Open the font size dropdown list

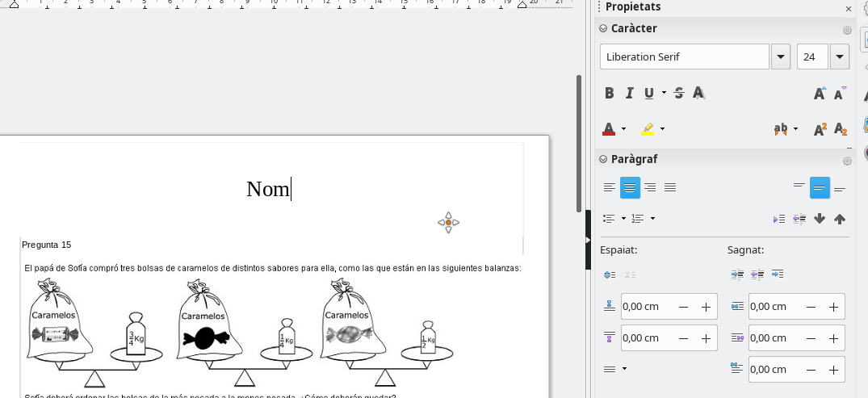click(x=840, y=57)
